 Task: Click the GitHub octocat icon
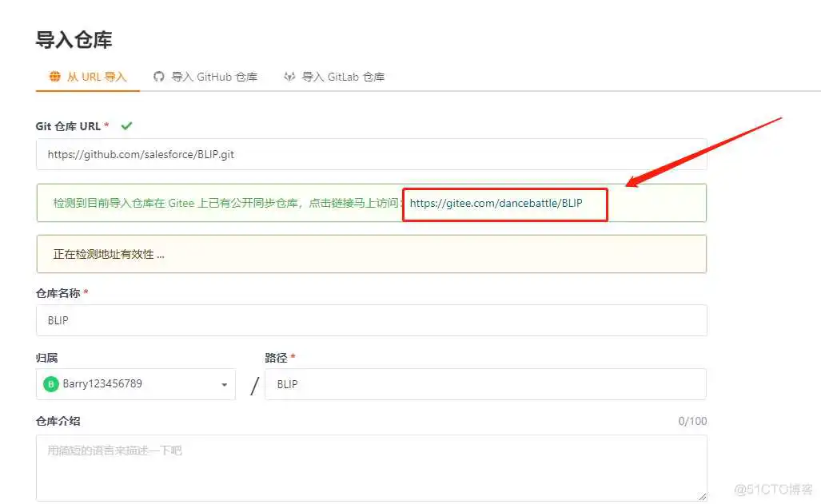coord(158,77)
